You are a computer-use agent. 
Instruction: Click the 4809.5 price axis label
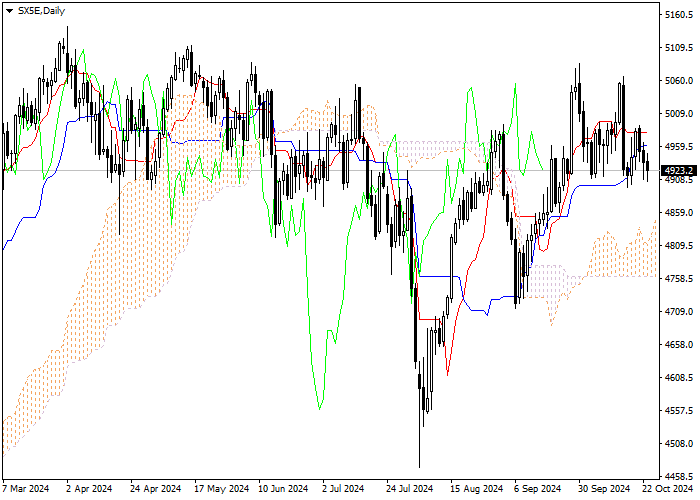click(679, 246)
